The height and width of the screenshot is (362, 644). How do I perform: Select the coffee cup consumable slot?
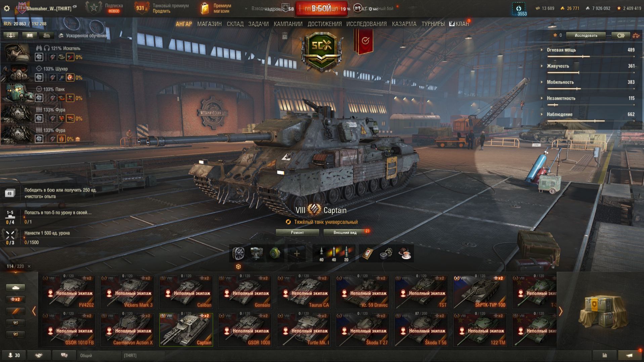pos(404,254)
